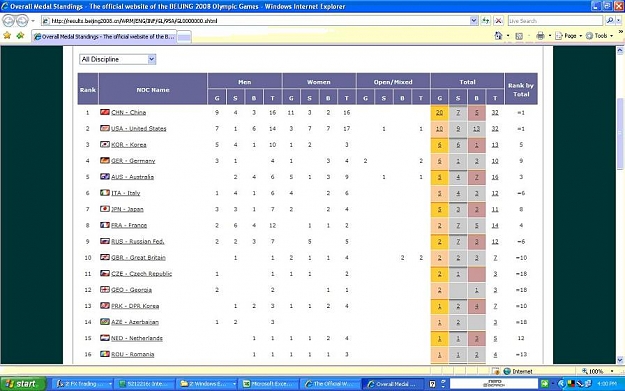Image resolution: width=625 pixels, height=391 pixels.
Task: Open the Tools menu
Action: (599, 36)
